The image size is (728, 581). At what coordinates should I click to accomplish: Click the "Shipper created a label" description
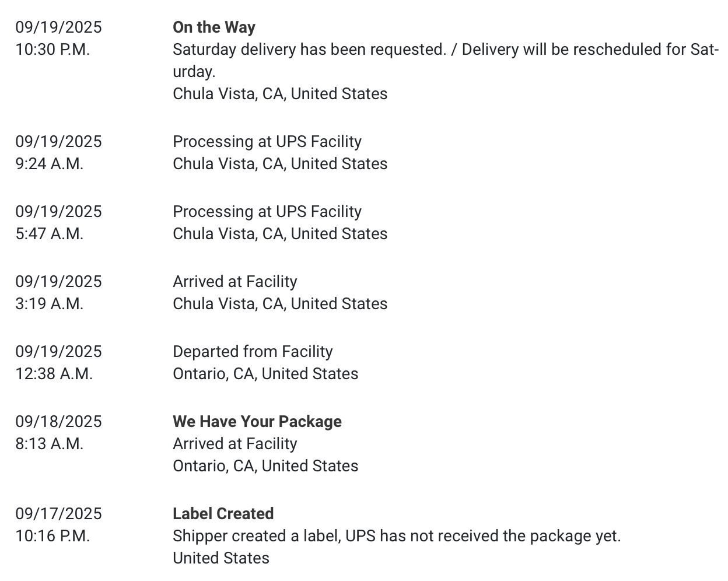point(397,536)
